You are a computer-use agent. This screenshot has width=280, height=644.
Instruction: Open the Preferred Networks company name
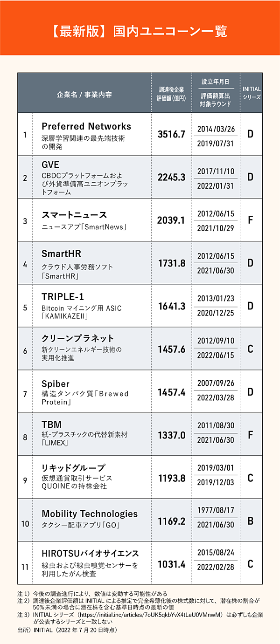tap(86, 126)
